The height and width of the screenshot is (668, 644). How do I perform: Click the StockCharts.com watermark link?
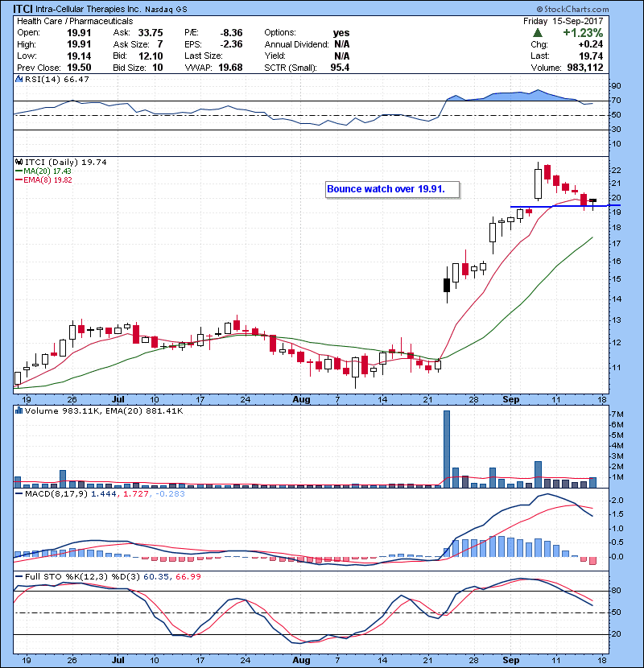572,9
